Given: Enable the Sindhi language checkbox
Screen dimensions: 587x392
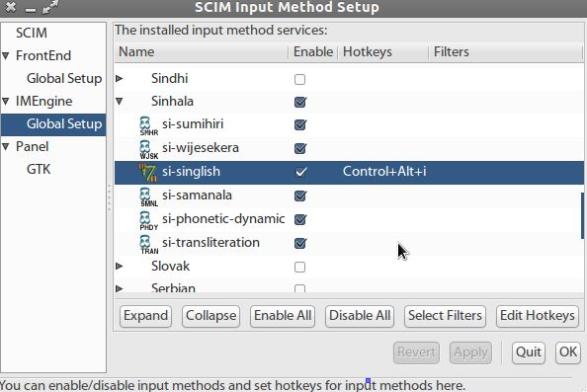Looking at the screenshot, I should pyautogui.click(x=299, y=79).
